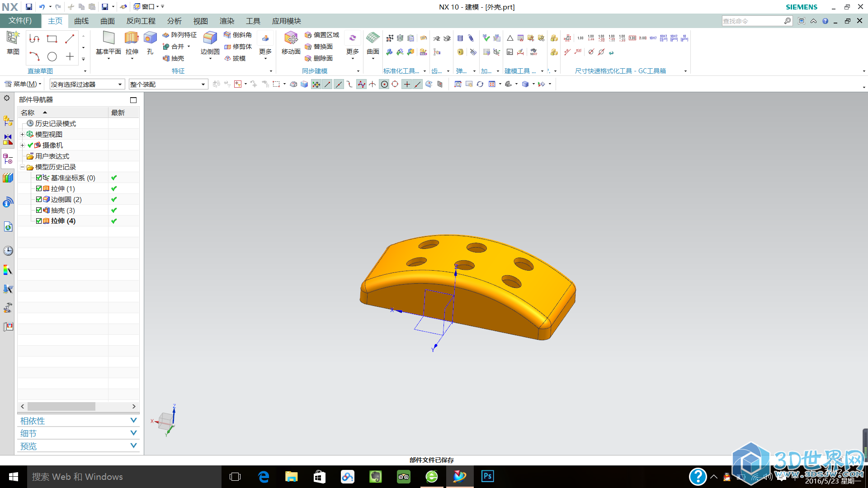The image size is (868, 488).
Task: Select the circle sketch tool
Action: point(52,56)
